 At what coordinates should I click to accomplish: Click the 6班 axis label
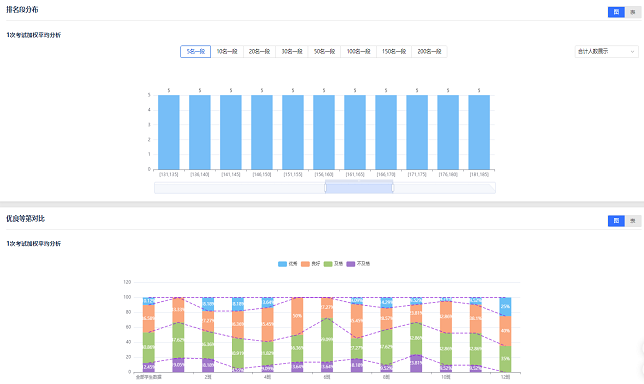[327, 377]
